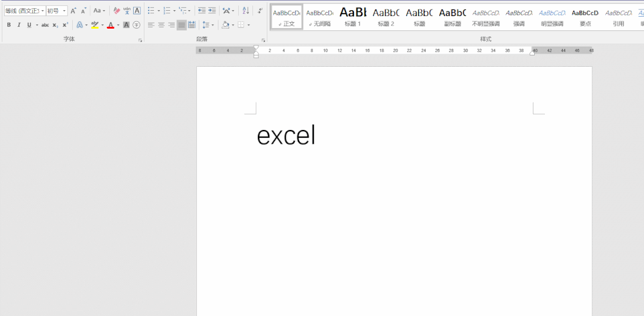Apply paragraph shading paint bucket
Screen dimensions: 644x316
[x=226, y=25]
